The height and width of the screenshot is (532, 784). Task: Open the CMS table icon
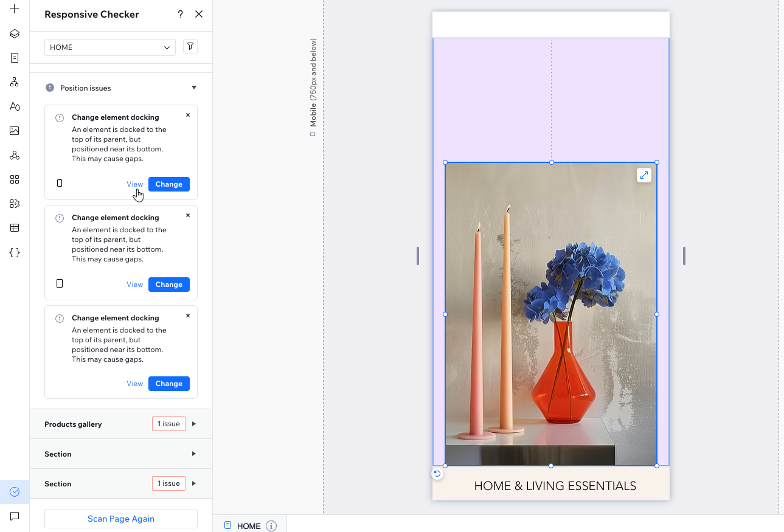[x=15, y=228]
